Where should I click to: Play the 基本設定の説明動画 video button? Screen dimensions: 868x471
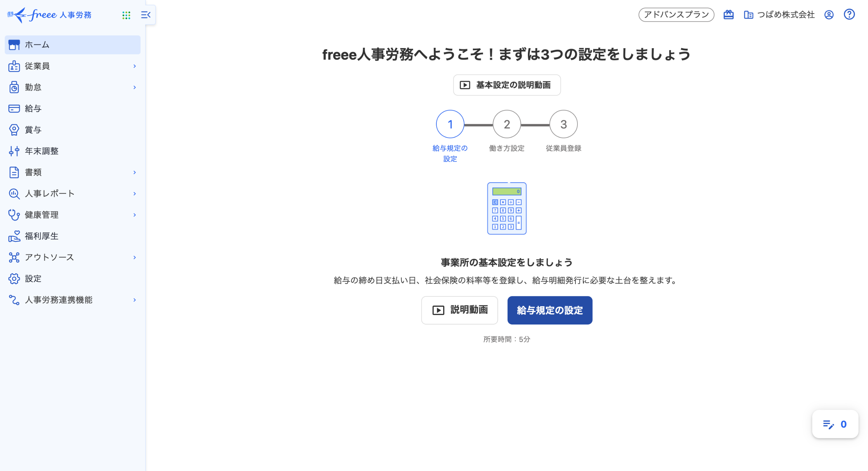507,85
